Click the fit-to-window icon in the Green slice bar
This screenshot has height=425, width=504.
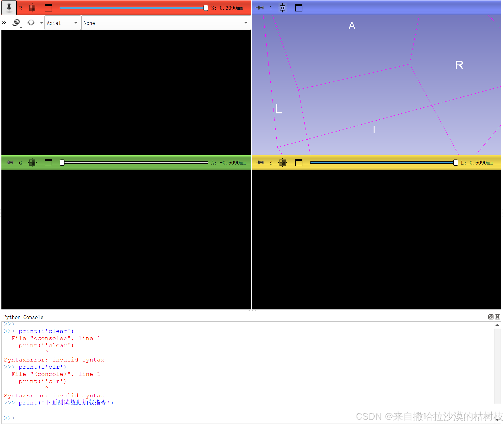pos(32,163)
